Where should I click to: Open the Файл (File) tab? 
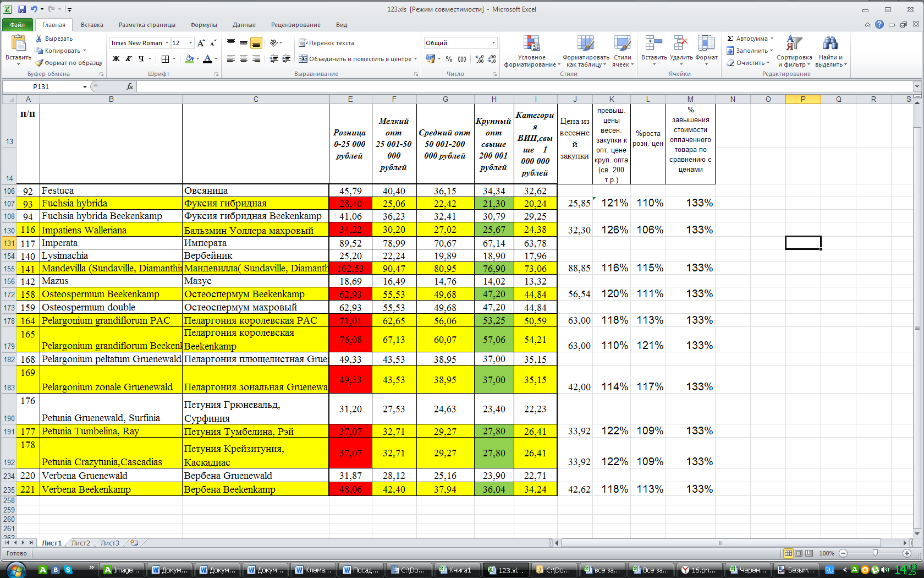click(18, 25)
